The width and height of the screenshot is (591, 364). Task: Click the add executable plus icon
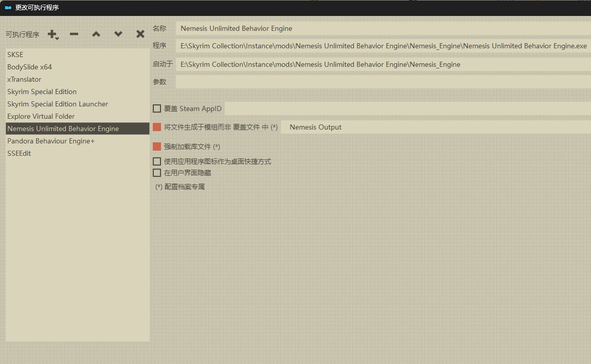point(53,34)
